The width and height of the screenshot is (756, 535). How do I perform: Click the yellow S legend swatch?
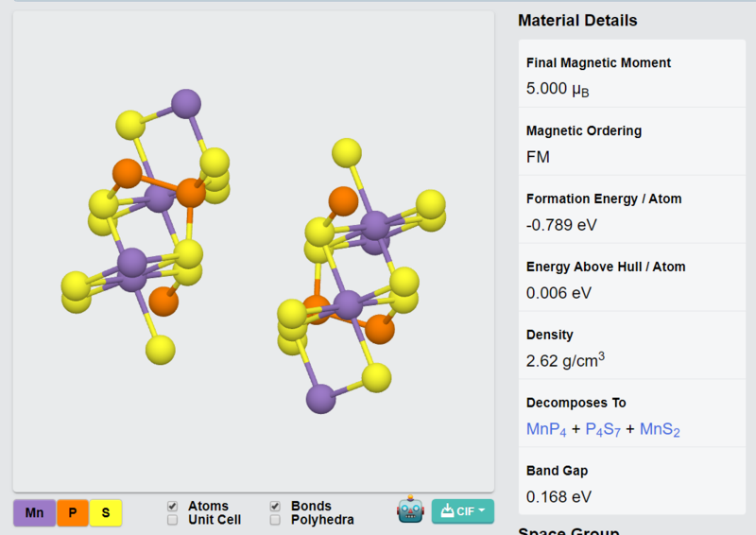106,512
